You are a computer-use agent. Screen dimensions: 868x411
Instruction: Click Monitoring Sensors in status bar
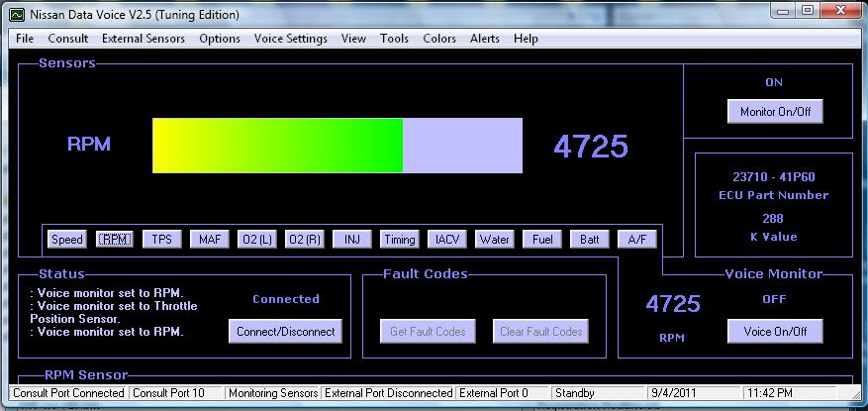click(x=273, y=393)
